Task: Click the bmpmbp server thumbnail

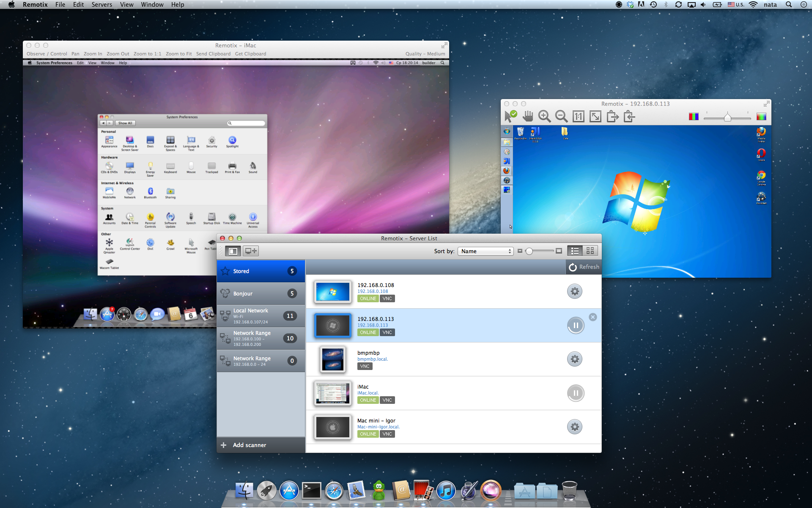Action: coord(333,359)
